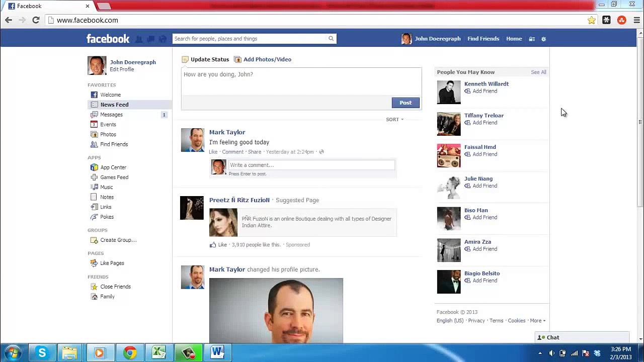Open media player from the taskbar
The width and height of the screenshot is (644, 362).
99,353
